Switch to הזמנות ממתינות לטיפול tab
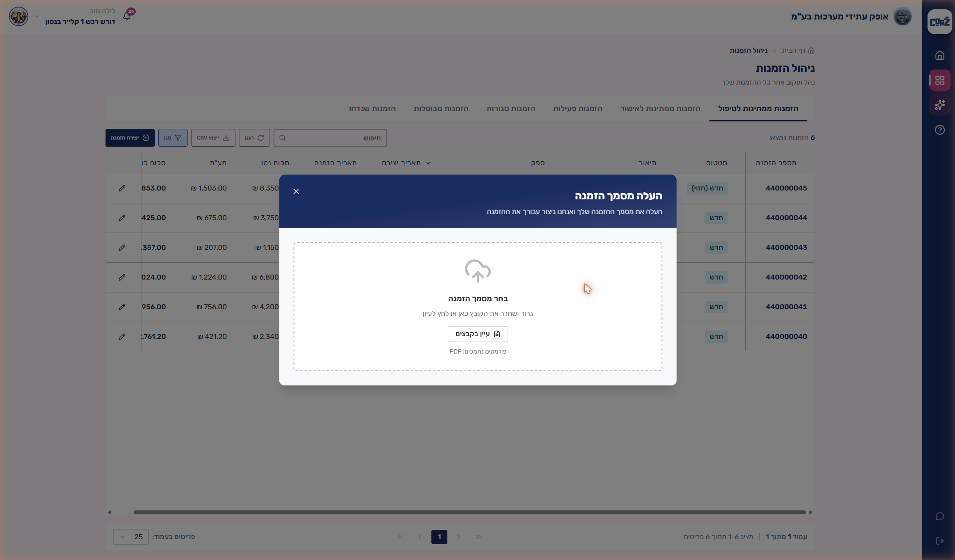 (x=758, y=109)
